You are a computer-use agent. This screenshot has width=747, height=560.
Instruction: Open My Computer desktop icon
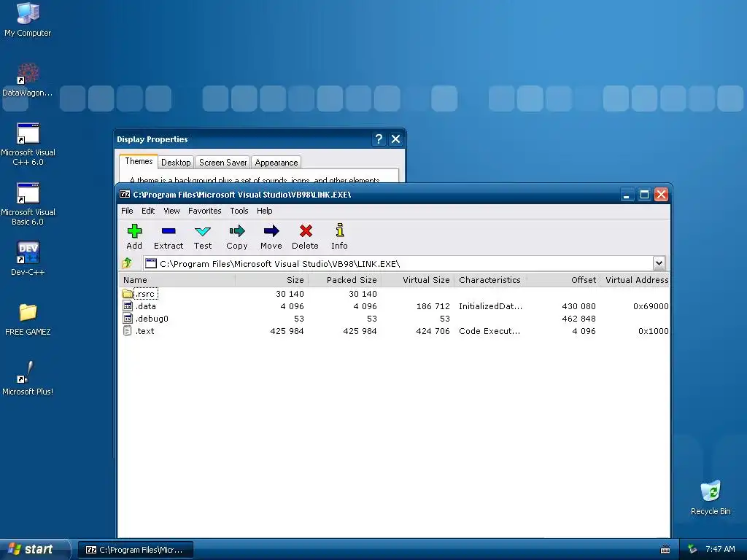28,19
